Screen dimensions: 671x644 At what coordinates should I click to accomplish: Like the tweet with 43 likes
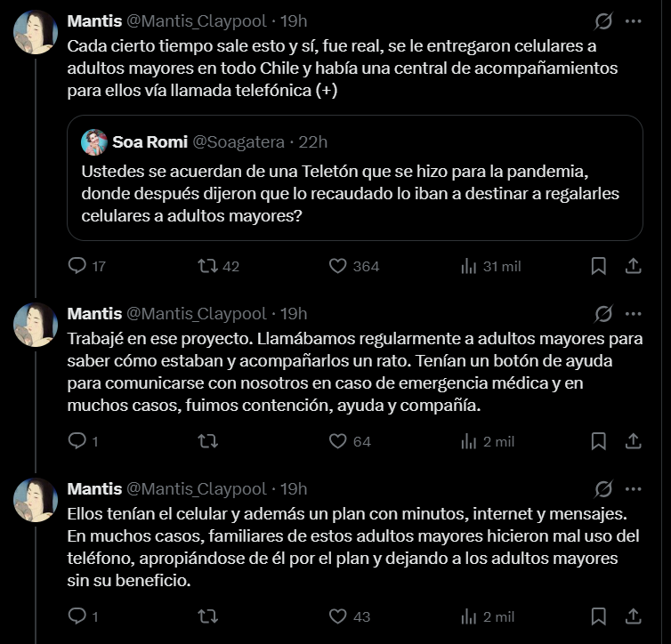(338, 616)
